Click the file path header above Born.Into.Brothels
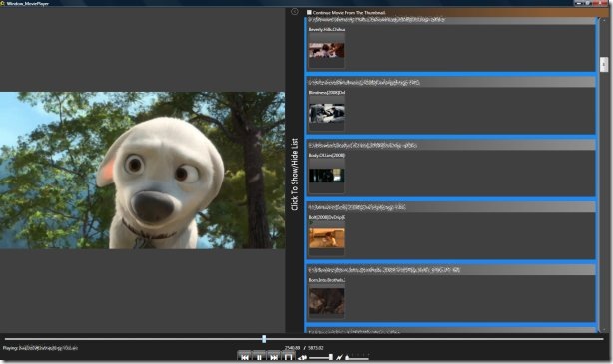Image resolution: width=613 pixels, height=364 pixels. click(x=450, y=270)
